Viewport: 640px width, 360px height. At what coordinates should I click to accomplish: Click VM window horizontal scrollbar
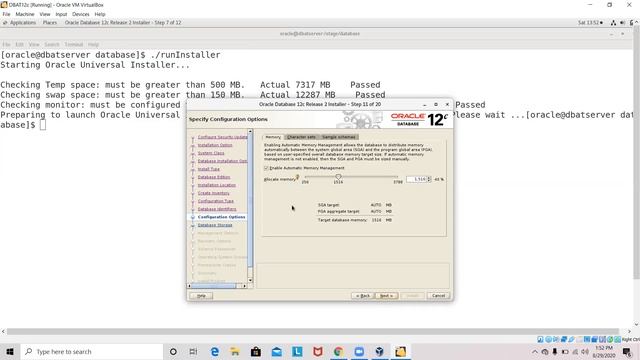(x=313, y=331)
